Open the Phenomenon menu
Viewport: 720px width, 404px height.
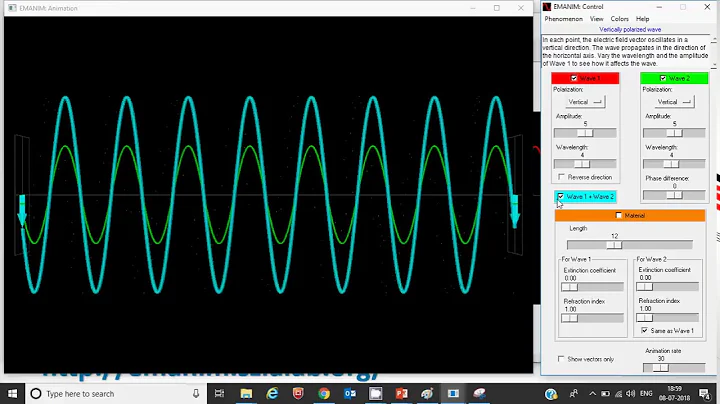point(563,19)
